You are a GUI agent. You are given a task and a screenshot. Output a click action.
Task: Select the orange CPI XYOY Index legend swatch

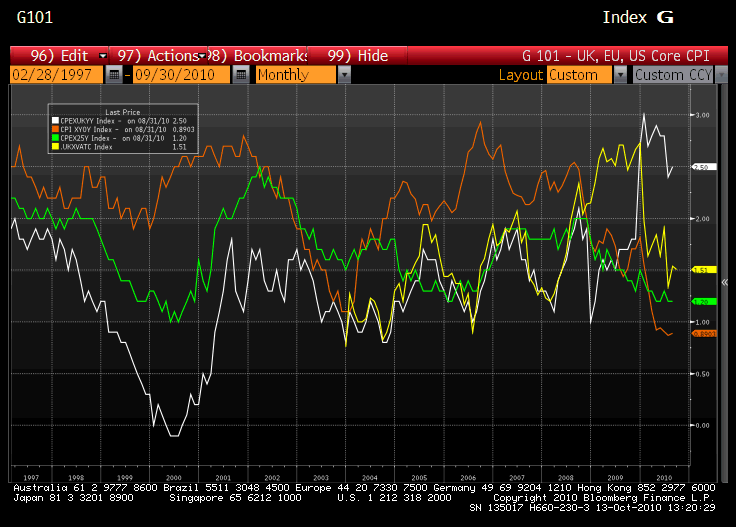tap(55, 129)
